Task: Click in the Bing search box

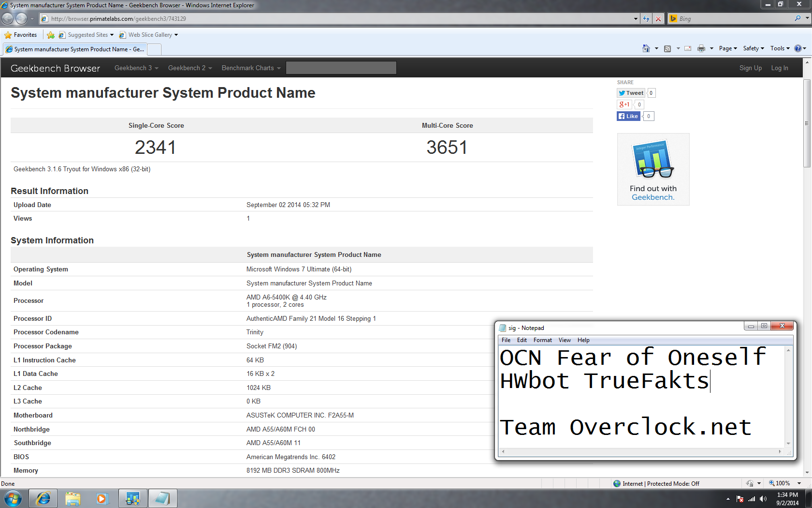Action: [734, 18]
